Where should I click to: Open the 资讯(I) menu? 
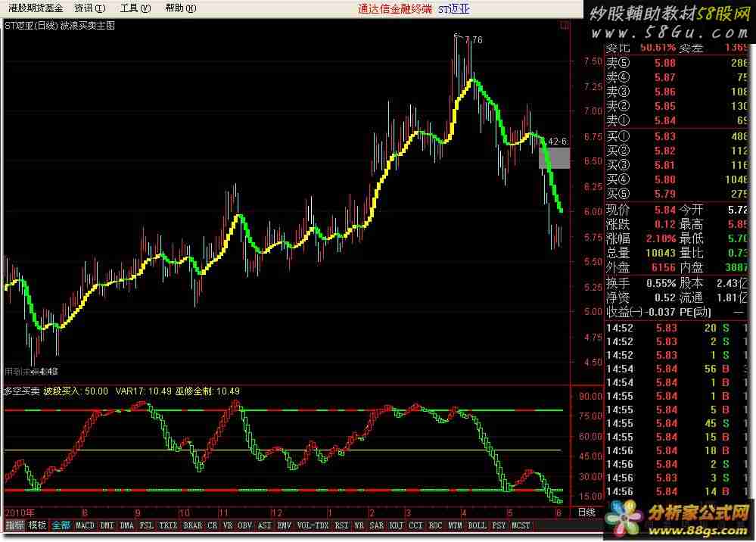click(x=90, y=8)
